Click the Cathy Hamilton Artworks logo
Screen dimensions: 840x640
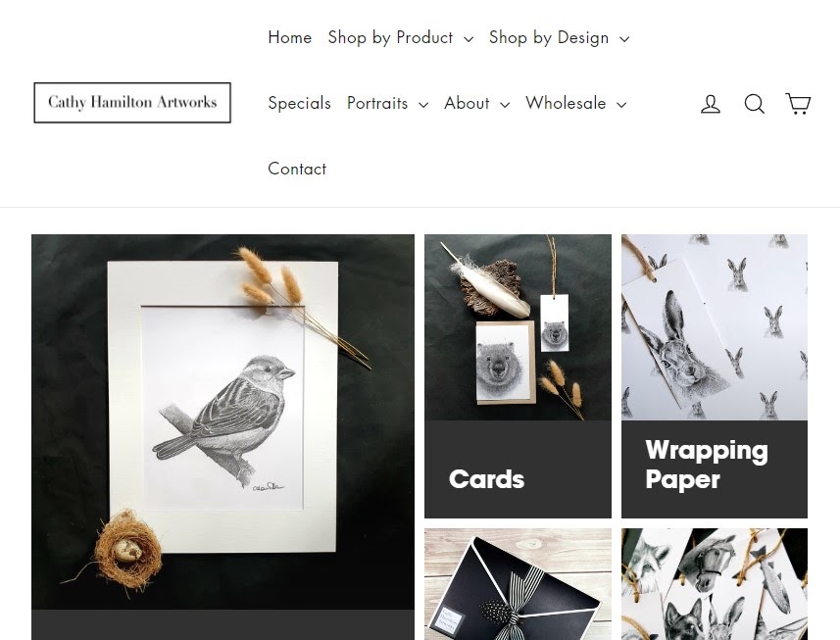[x=132, y=102]
